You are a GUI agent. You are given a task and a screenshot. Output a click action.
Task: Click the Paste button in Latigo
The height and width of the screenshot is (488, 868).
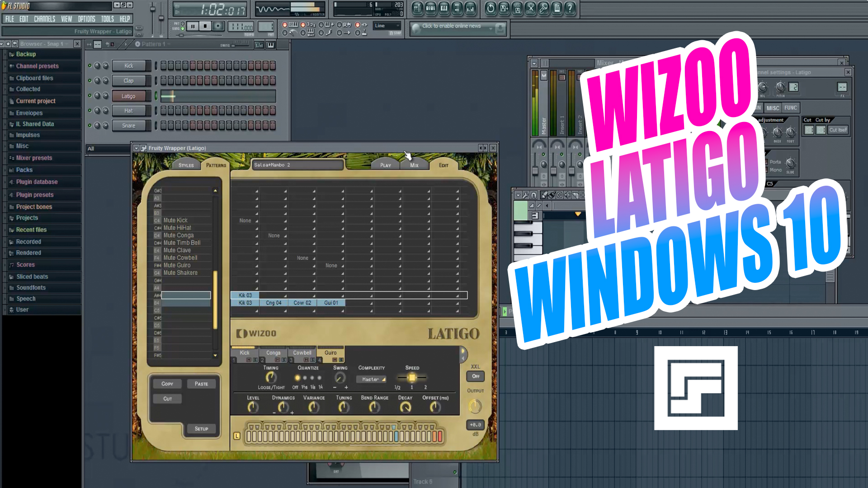pos(201,384)
